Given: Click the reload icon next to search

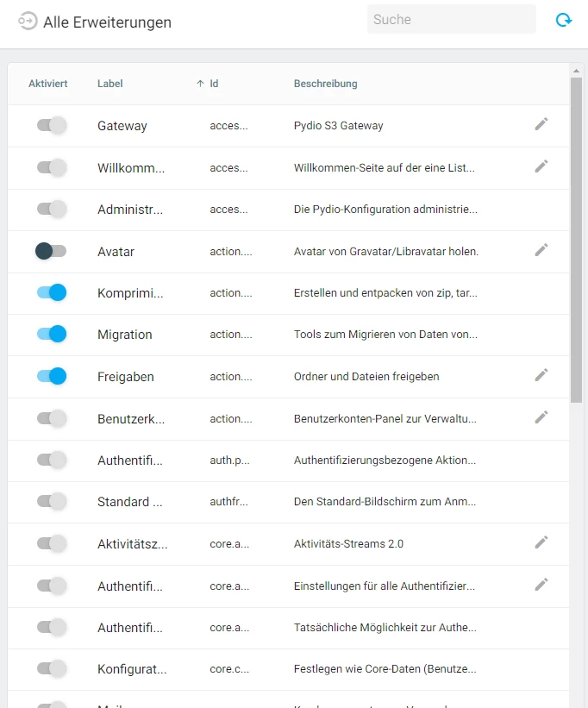Looking at the screenshot, I should coord(564,20).
